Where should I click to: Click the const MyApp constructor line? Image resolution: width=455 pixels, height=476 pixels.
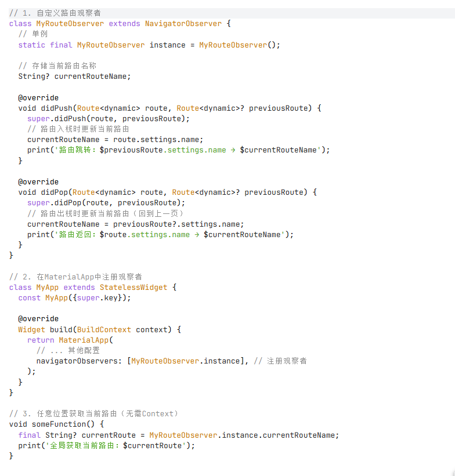pyautogui.click(x=74, y=297)
